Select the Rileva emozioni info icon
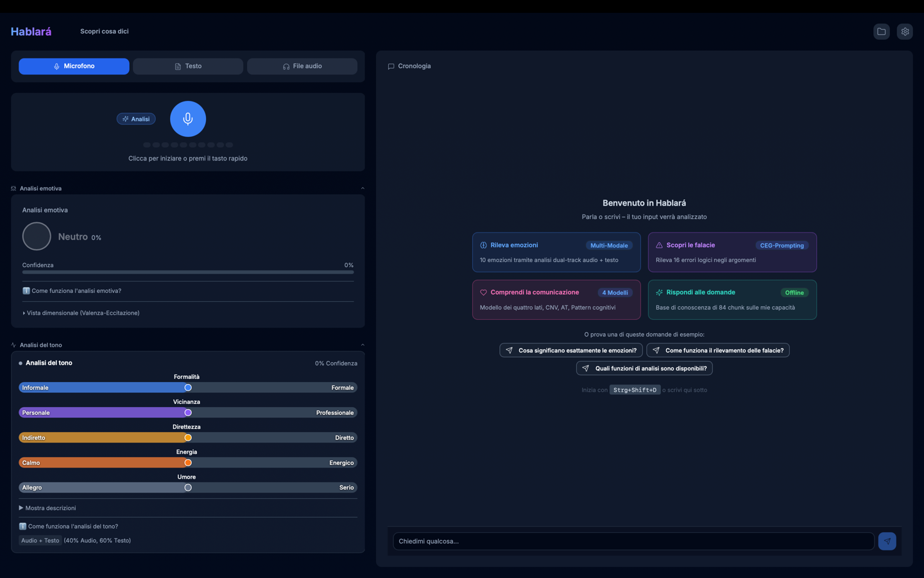 (x=483, y=245)
